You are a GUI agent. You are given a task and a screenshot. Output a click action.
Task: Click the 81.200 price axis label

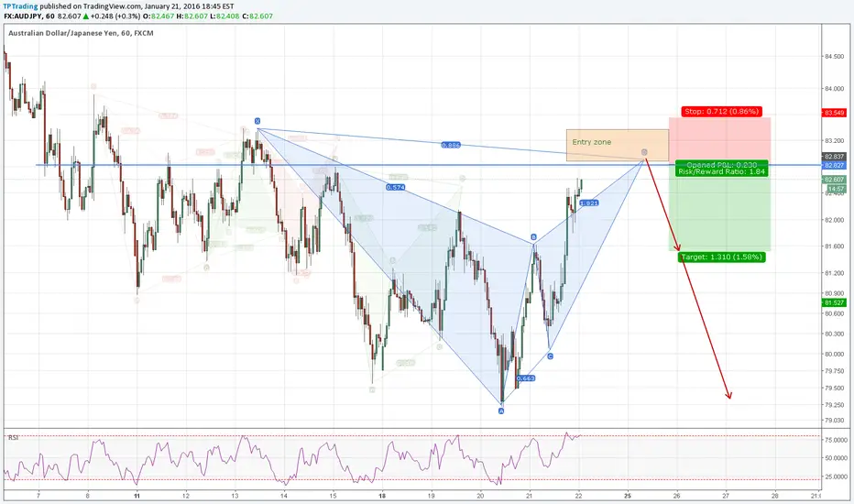tap(835, 273)
